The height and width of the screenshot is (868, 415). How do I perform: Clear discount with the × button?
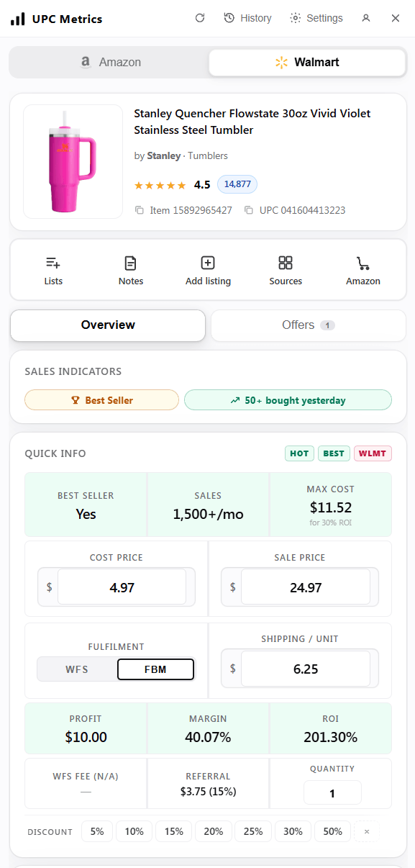point(367,831)
